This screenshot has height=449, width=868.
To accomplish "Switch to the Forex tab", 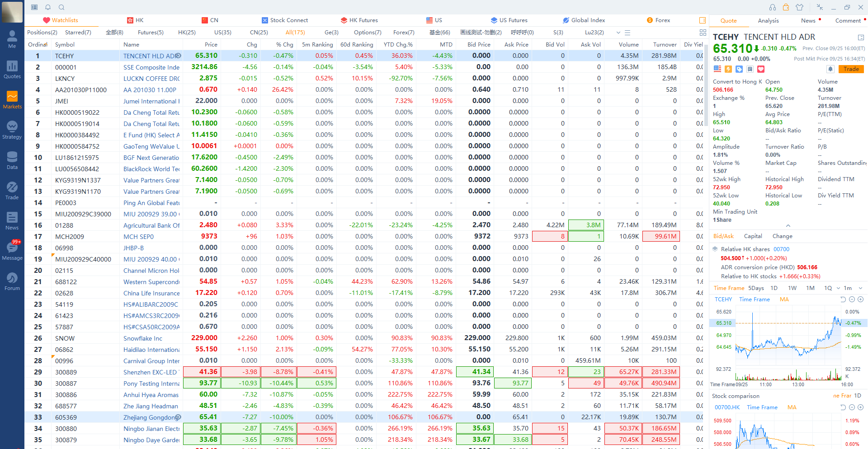I will click(x=658, y=20).
